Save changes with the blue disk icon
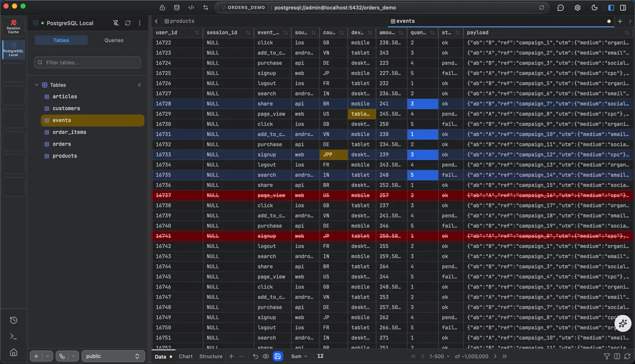Viewport: 635px width, 364px height. click(x=278, y=356)
